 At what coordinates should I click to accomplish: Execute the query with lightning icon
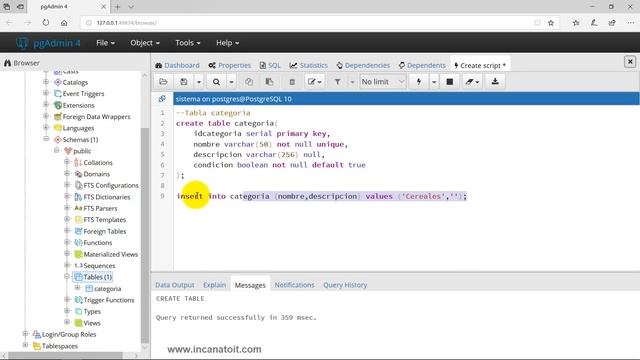(419, 82)
